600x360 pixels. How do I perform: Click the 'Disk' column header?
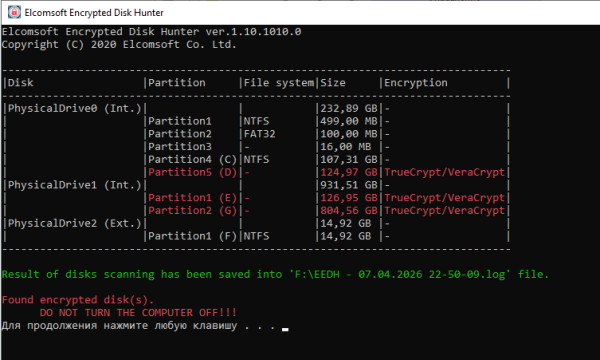tap(21, 83)
